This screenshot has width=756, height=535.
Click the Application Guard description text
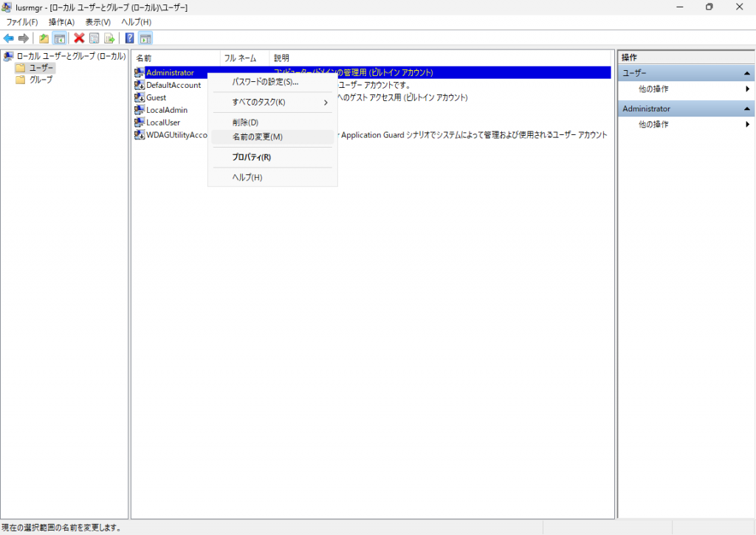pyautogui.click(x=473, y=135)
